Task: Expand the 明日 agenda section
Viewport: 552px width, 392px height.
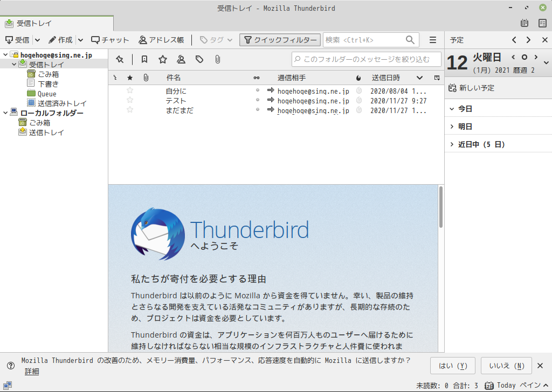Action: [x=452, y=127]
